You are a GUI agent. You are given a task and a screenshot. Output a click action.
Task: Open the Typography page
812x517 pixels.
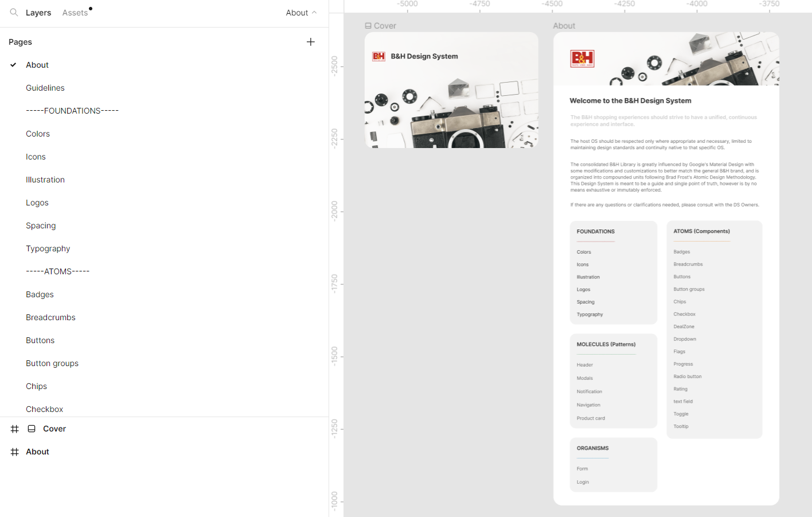tap(48, 248)
